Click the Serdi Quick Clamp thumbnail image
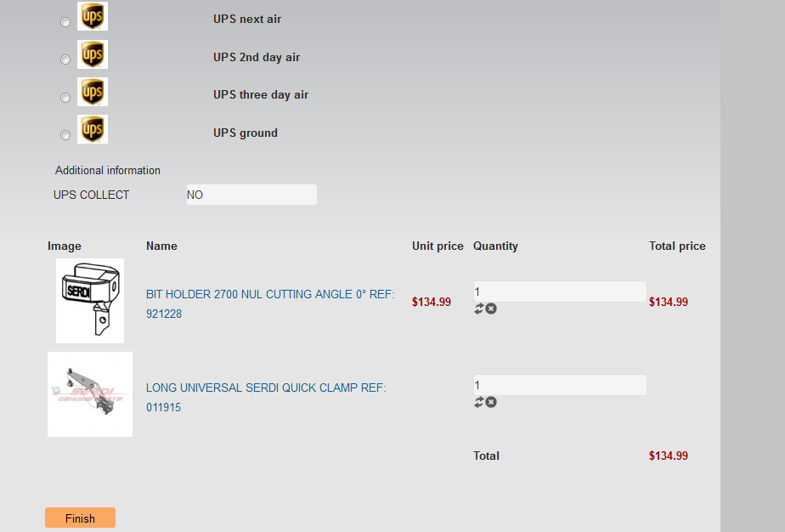 [x=90, y=394]
